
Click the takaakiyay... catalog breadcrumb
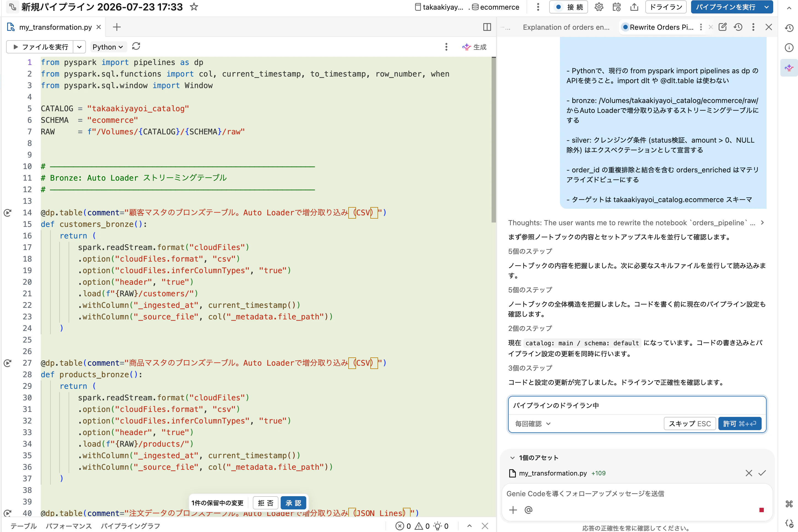tap(439, 7)
